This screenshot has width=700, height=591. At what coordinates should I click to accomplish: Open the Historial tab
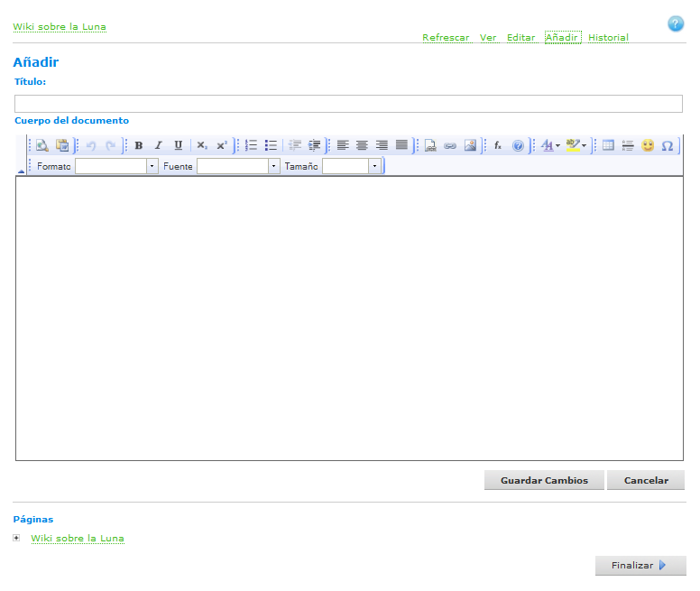pyautogui.click(x=608, y=38)
